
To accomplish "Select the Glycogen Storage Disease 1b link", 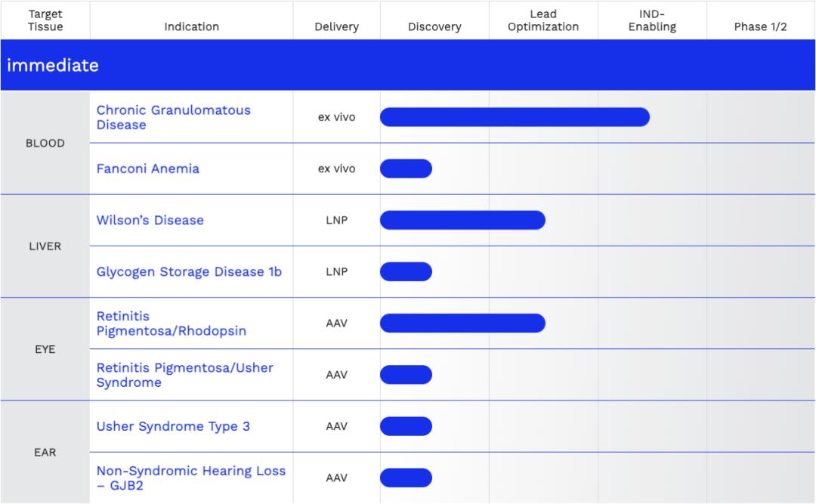I will click(189, 271).
